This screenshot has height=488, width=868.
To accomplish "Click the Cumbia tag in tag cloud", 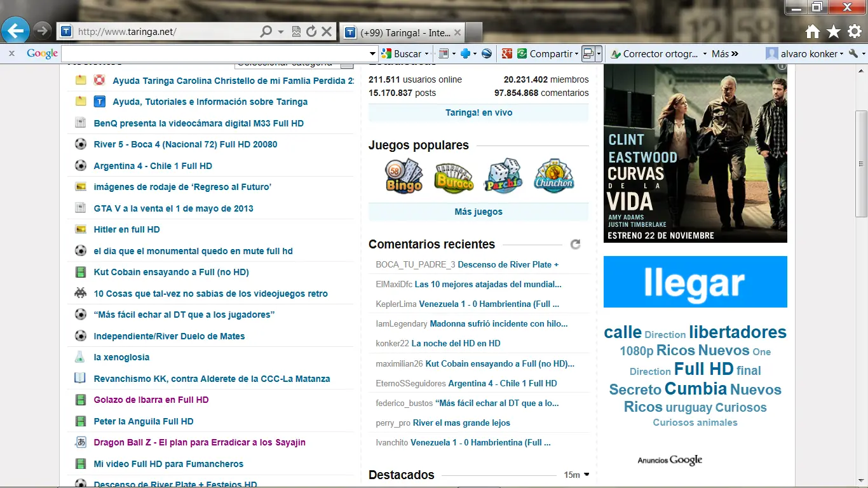I will click(696, 388).
